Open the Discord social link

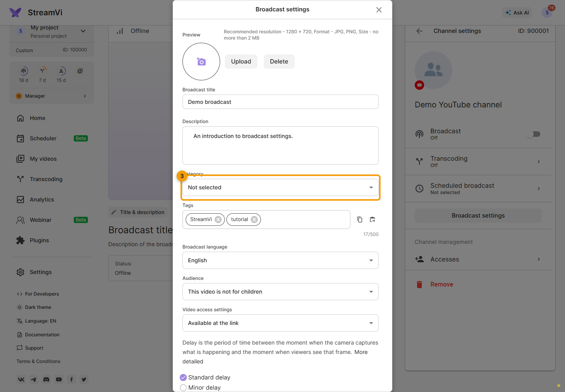click(46, 379)
